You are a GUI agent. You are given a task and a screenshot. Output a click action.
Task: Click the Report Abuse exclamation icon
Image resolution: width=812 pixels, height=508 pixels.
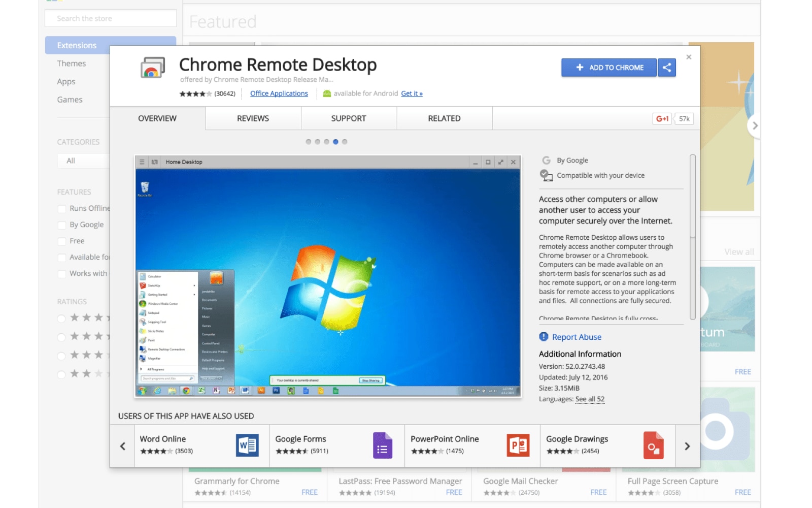(x=544, y=336)
